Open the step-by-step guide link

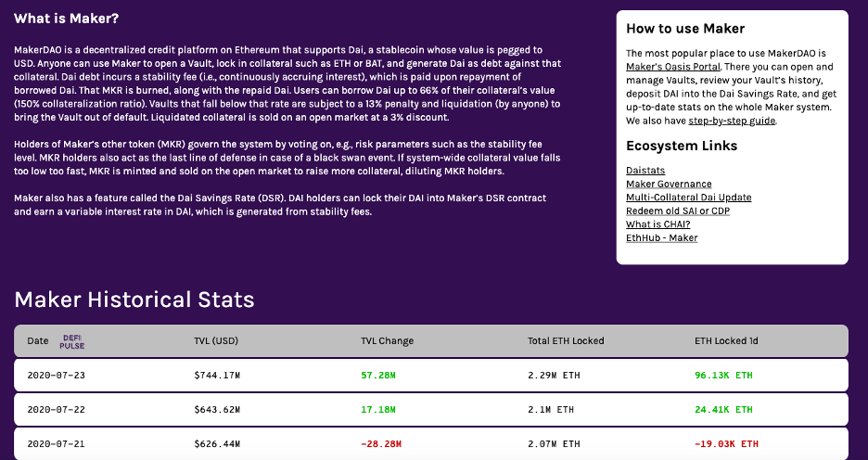[732, 121]
